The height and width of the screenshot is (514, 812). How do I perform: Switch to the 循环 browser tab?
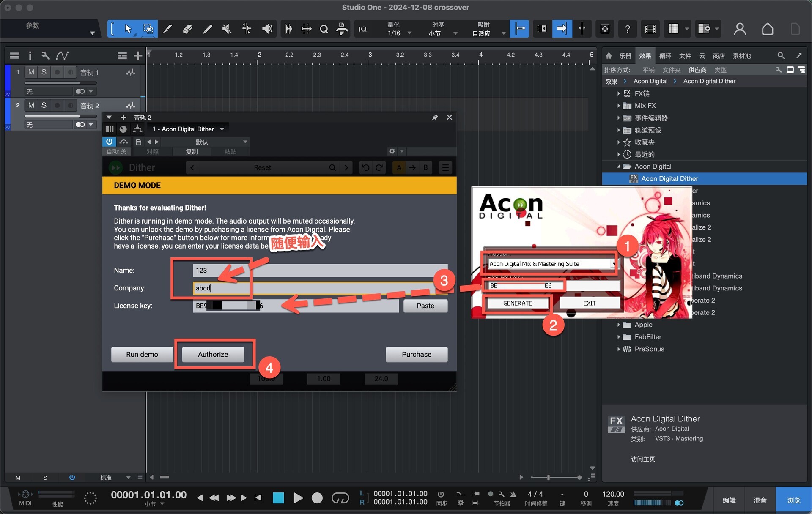665,56
